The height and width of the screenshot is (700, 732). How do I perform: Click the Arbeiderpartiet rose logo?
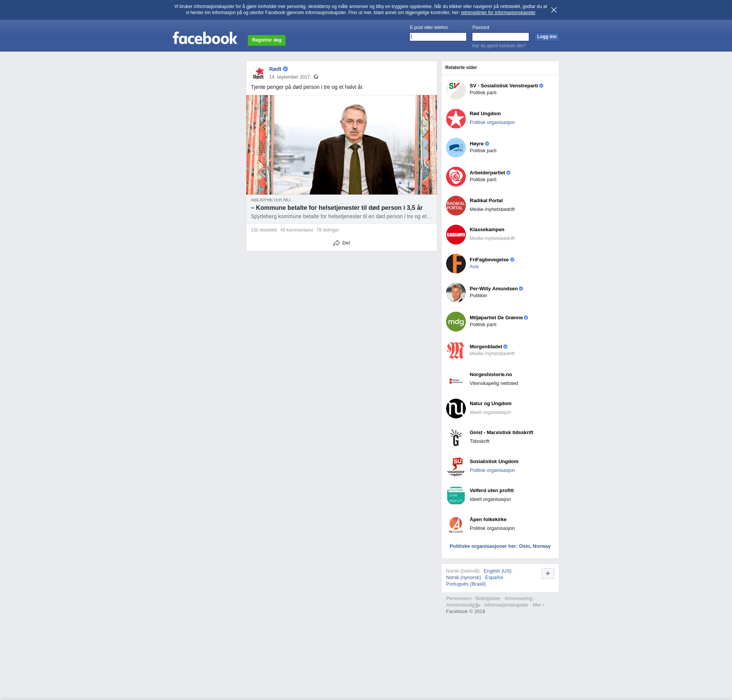456,177
